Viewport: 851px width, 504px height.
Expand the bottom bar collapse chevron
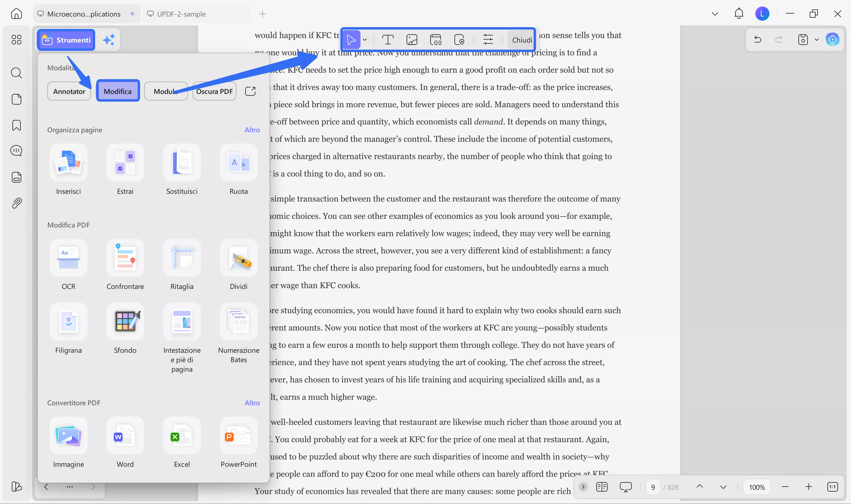pyautogui.click(x=583, y=487)
